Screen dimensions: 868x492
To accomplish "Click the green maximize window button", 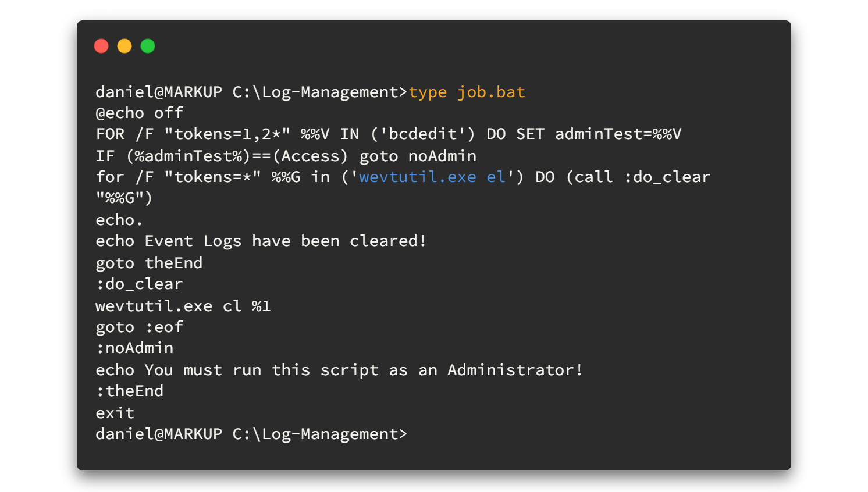I will point(148,46).
